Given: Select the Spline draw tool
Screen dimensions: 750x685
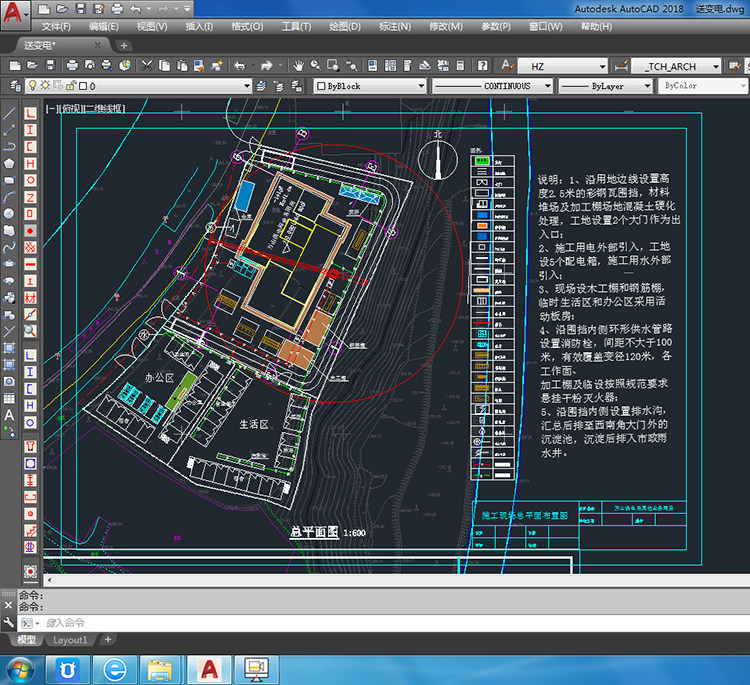Looking at the screenshot, I should [9, 247].
